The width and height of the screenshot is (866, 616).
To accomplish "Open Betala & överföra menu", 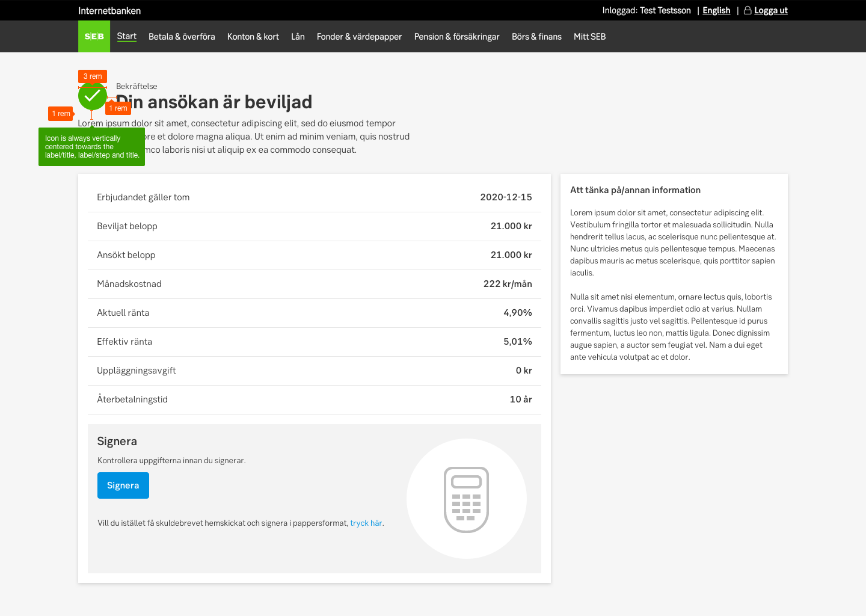I will pyautogui.click(x=182, y=37).
